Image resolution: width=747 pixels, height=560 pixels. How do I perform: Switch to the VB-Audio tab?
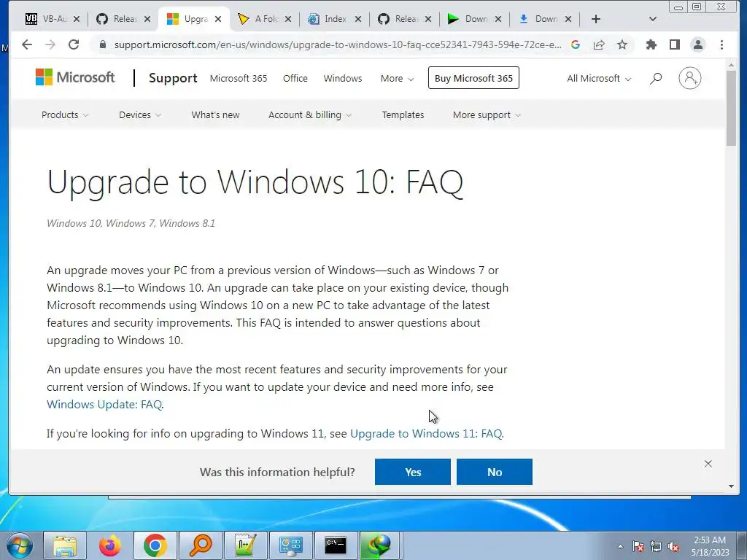53,19
